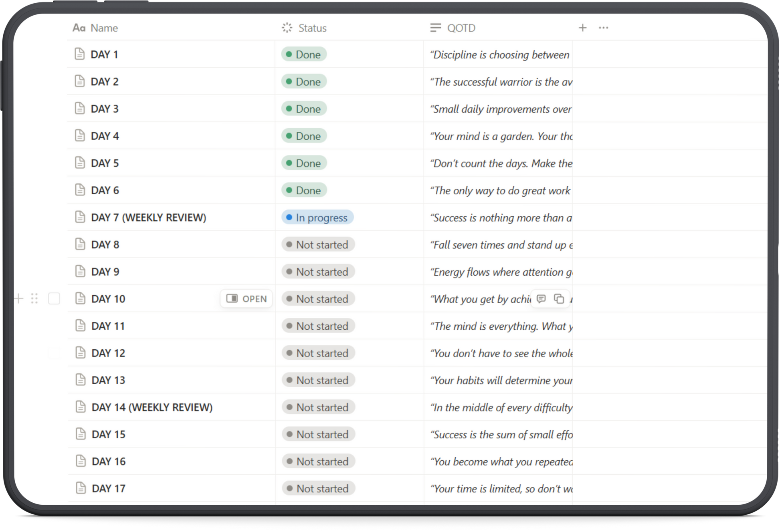Click copy icon in DAY 10 quote cell

point(559,299)
